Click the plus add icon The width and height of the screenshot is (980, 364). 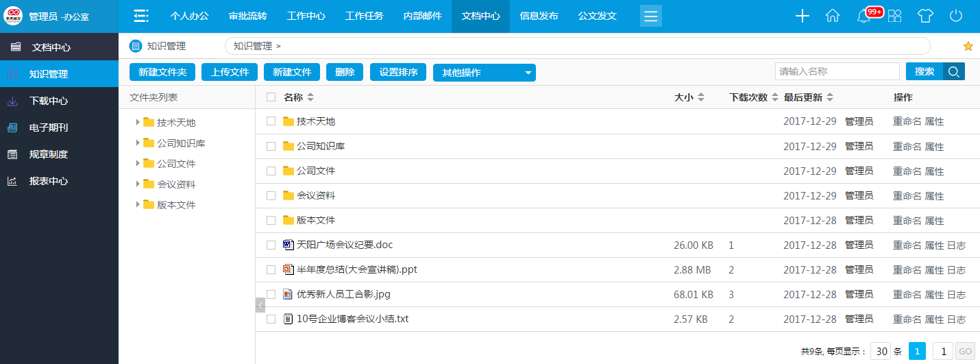click(803, 16)
